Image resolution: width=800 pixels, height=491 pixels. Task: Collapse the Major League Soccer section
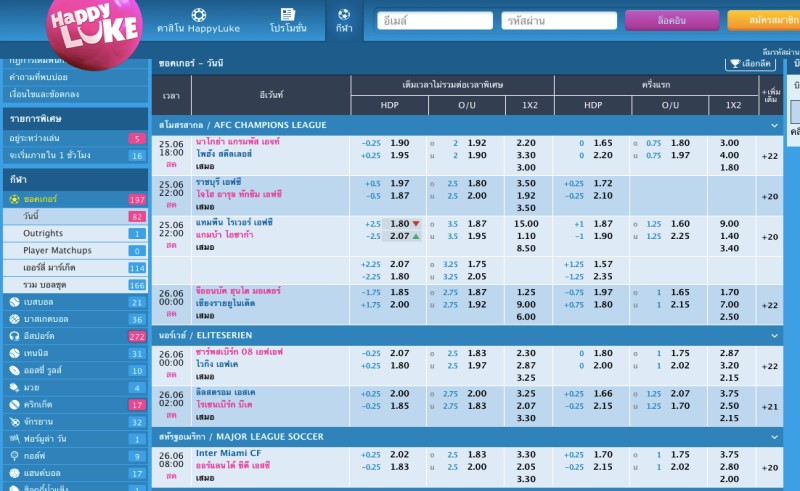point(774,437)
